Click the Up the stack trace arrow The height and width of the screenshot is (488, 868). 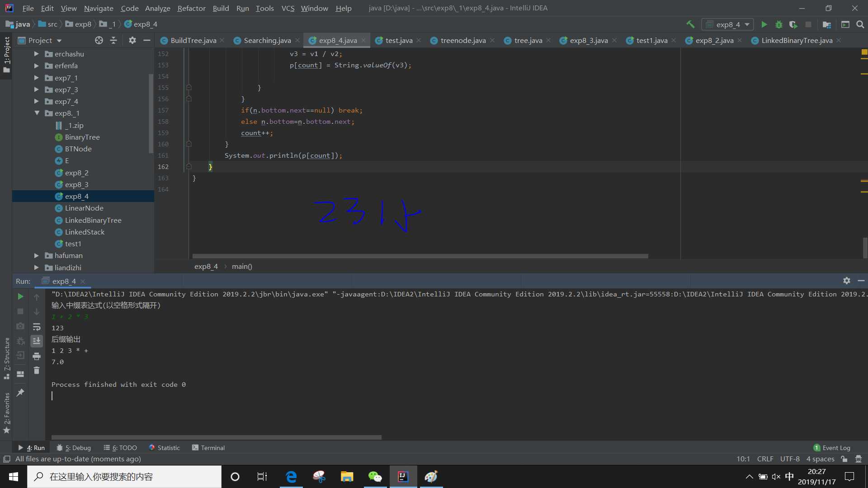point(37,297)
